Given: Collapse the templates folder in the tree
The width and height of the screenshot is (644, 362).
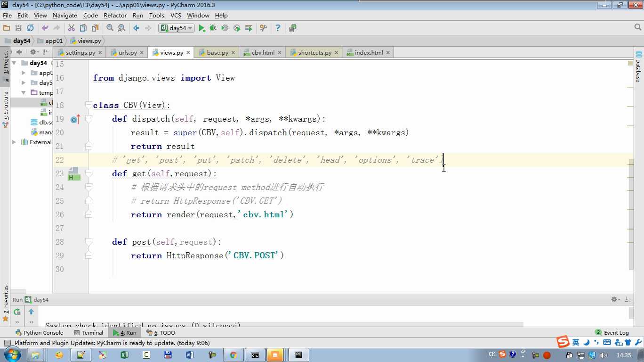Looking at the screenshot, I should pos(24,93).
